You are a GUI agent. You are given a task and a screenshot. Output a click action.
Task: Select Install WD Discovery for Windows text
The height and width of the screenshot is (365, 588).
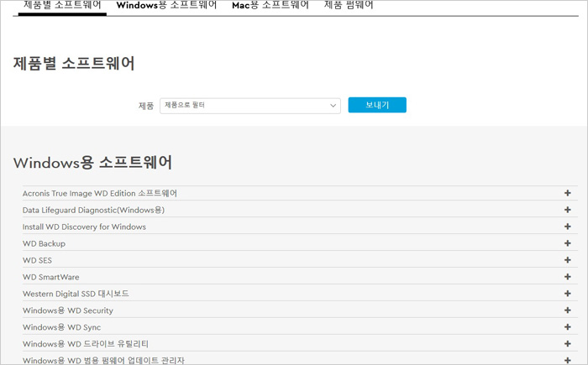coord(84,227)
